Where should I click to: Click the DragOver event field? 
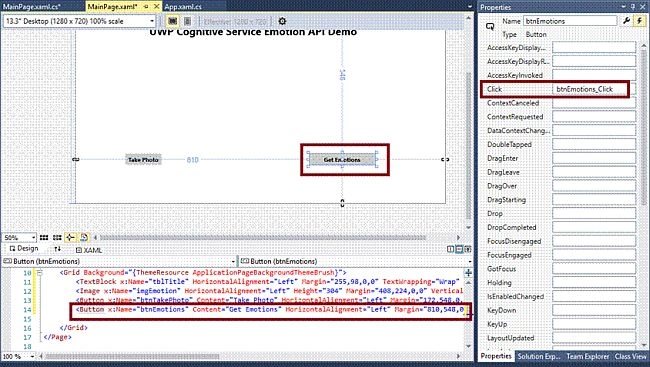[x=594, y=186]
